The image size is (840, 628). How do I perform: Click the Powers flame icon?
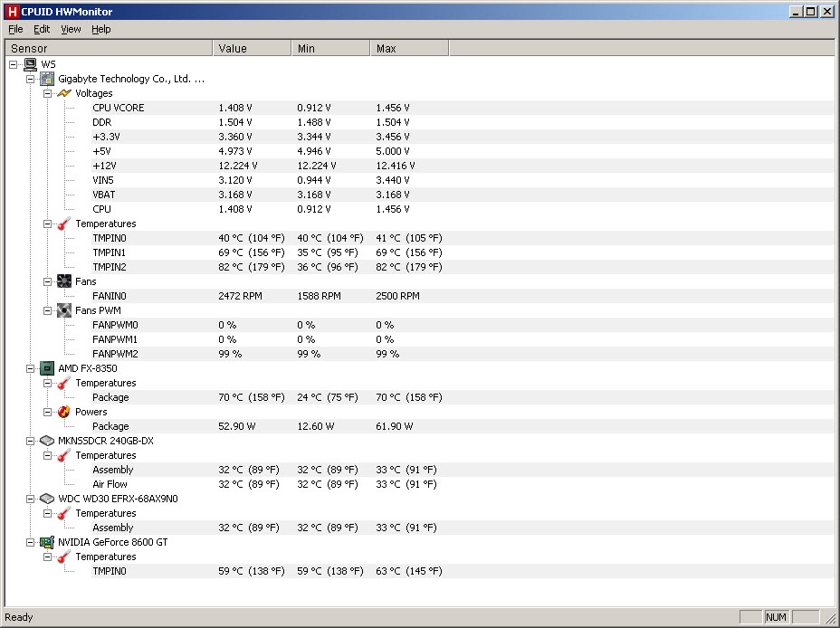point(64,412)
